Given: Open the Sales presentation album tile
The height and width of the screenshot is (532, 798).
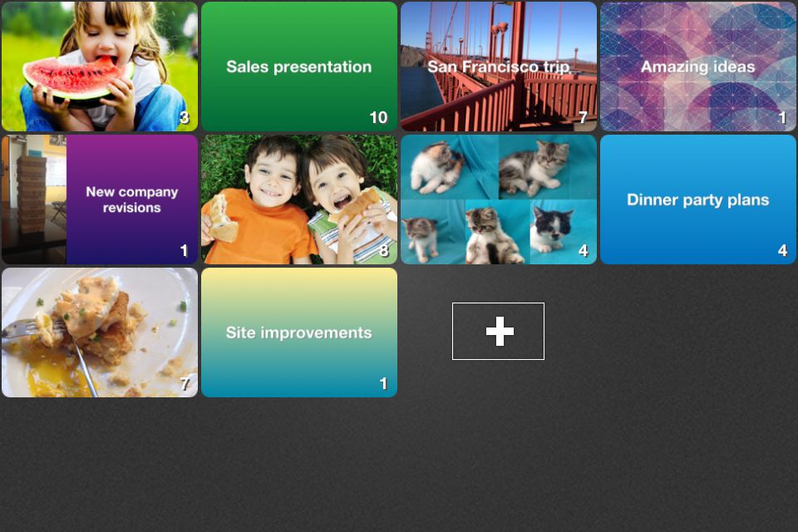Looking at the screenshot, I should coord(299,66).
